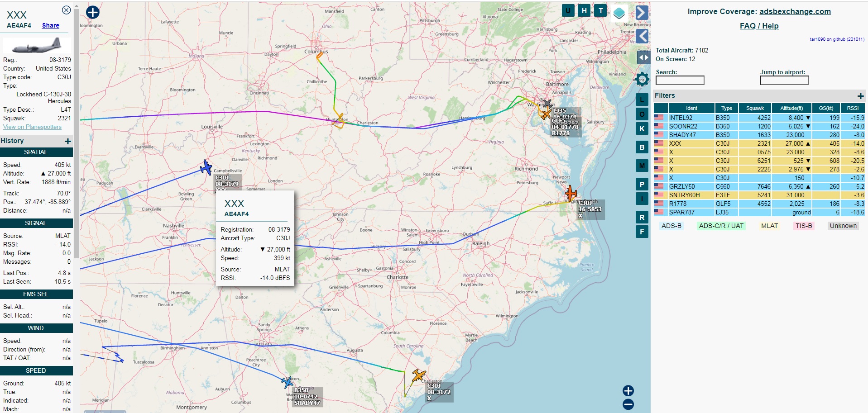Toggle the B map option button
868x413 pixels.
pyautogui.click(x=642, y=147)
